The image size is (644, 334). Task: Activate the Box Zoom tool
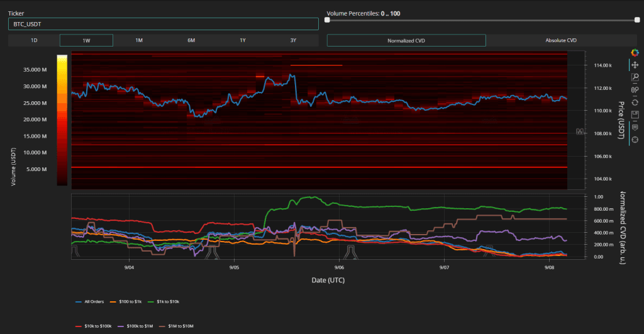635,77
